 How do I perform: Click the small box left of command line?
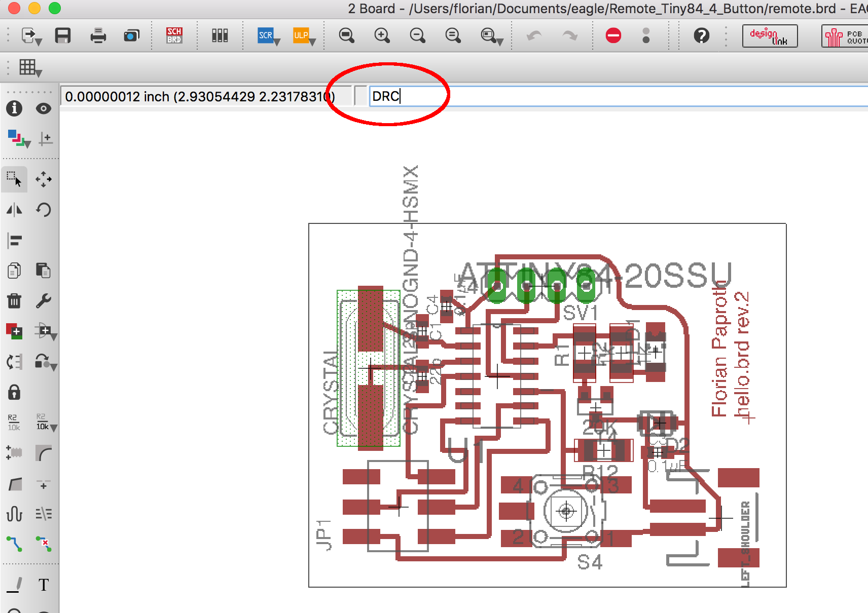(x=360, y=96)
